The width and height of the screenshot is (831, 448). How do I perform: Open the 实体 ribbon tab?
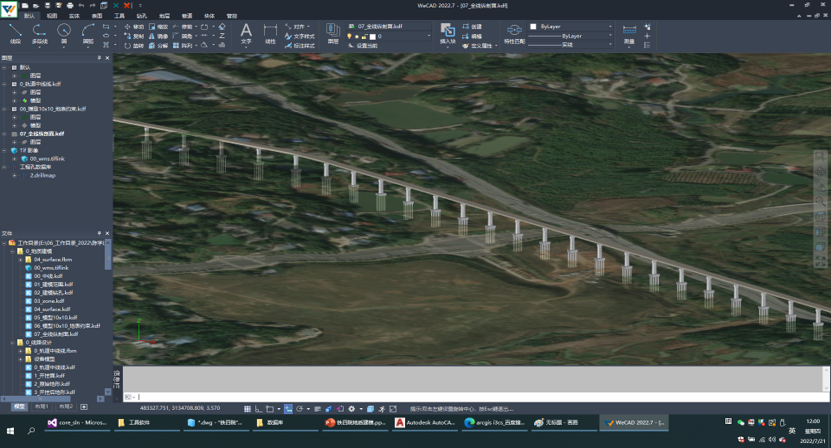click(x=74, y=16)
